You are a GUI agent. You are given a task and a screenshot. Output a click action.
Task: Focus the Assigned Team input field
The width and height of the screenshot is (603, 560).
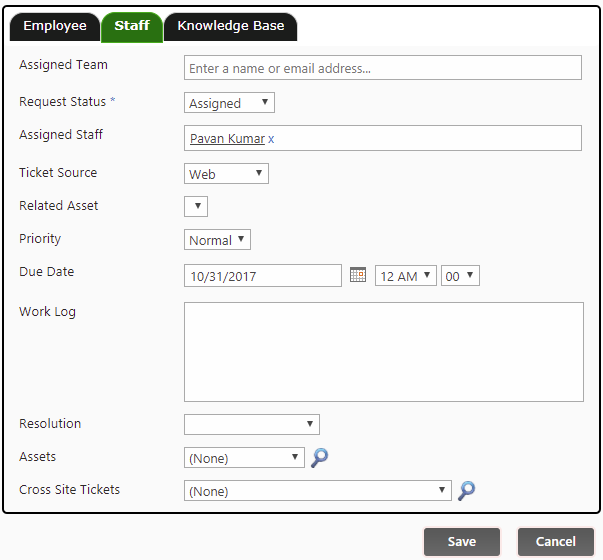(383, 68)
